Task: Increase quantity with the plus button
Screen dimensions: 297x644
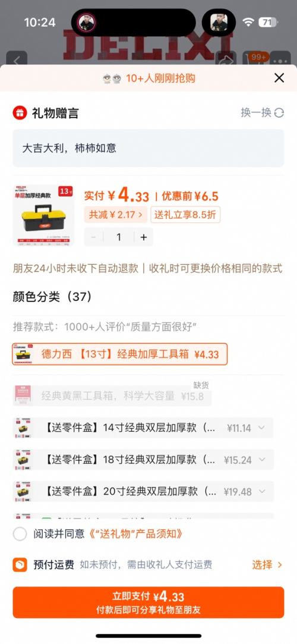Action: 144,237
